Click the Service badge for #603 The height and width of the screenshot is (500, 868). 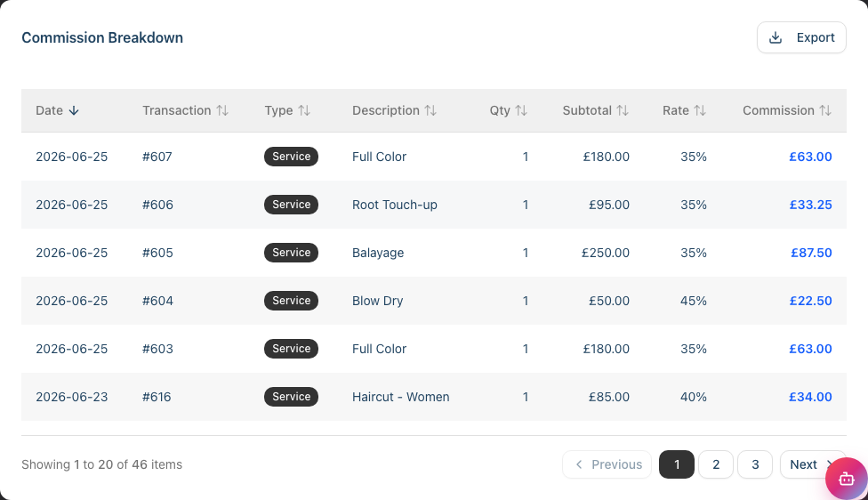[291, 349]
